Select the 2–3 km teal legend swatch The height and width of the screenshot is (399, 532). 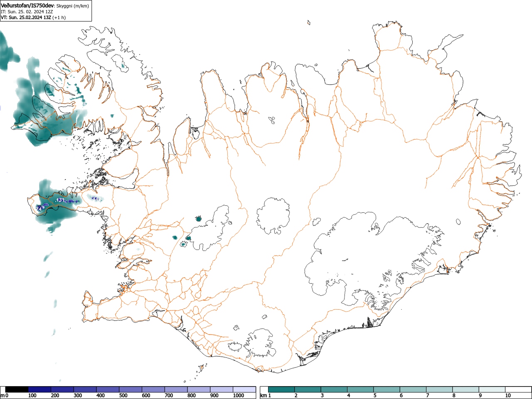308,389
